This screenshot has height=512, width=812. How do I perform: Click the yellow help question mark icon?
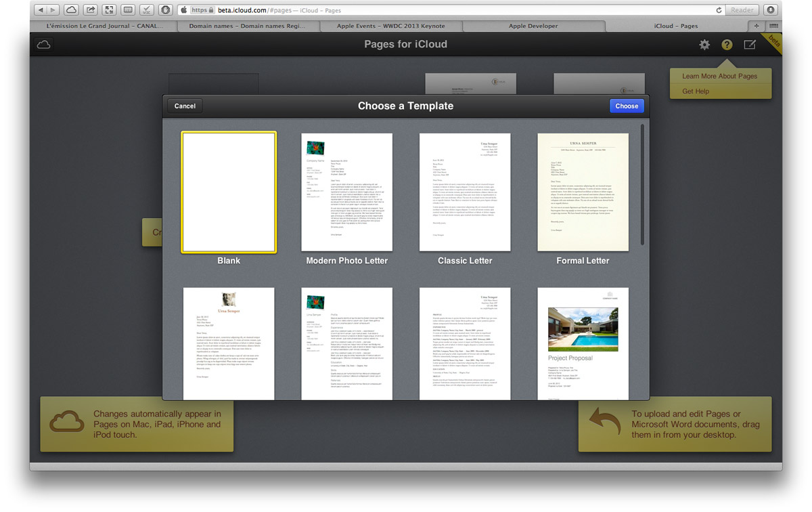click(x=727, y=45)
